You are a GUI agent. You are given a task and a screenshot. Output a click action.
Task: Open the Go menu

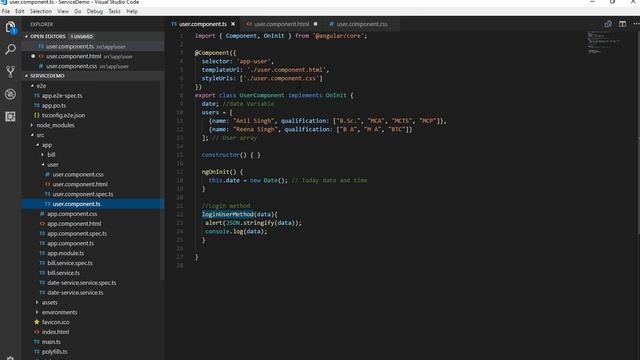(x=78, y=11)
